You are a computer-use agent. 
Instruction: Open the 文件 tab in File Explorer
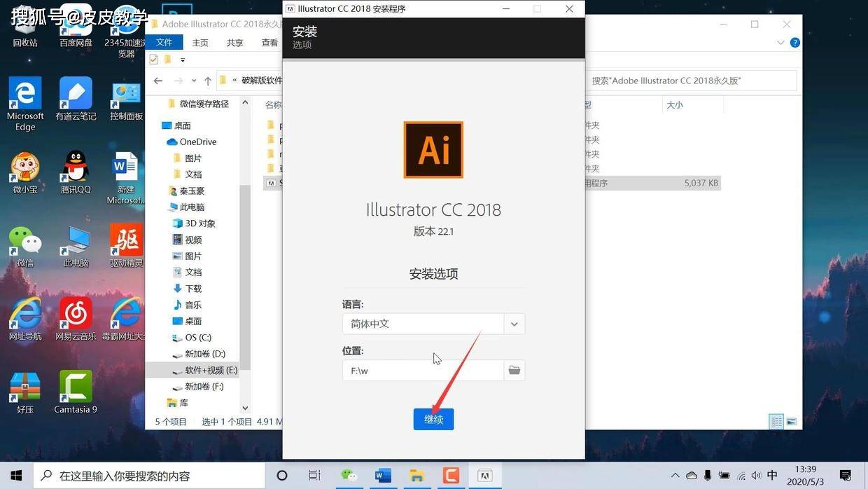[164, 42]
